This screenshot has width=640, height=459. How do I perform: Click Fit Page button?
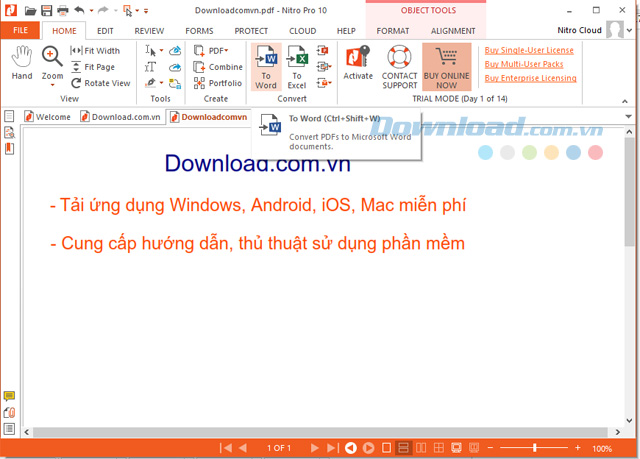tap(93, 67)
